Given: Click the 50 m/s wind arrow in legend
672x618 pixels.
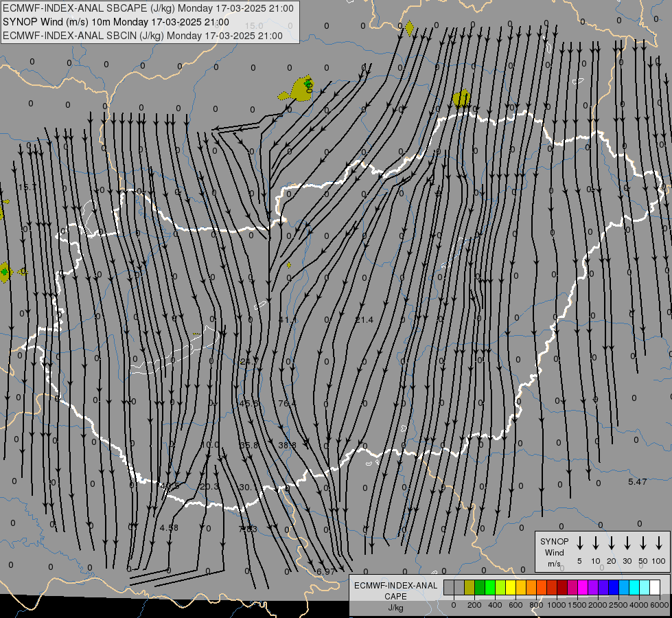Looking at the screenshot, I should [x=643, y=543].
